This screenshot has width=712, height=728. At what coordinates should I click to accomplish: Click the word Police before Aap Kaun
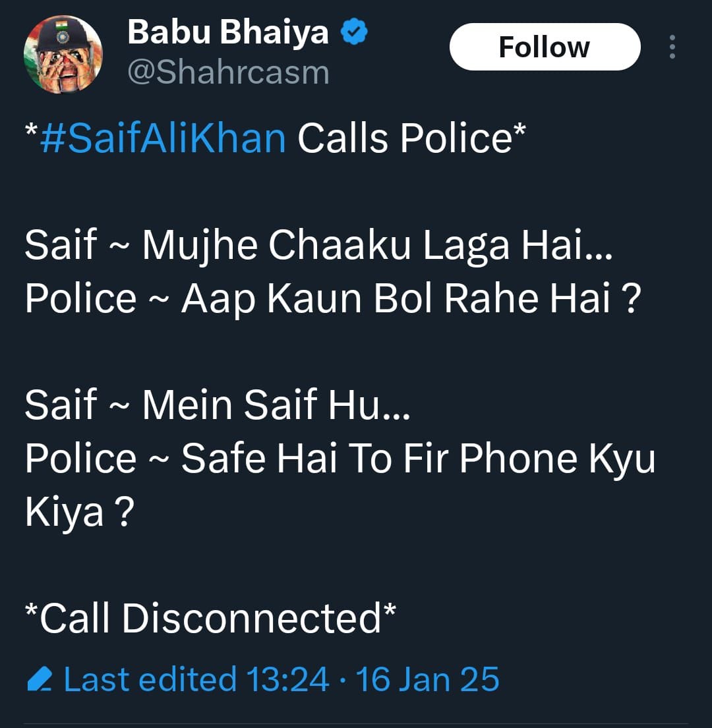point(81,298)
